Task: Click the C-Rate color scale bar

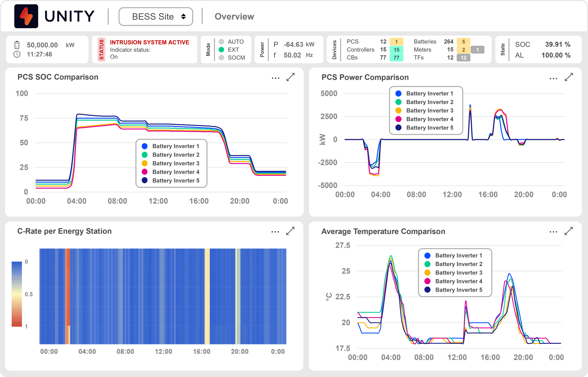Action: pyautogui.click(x=17, y=294)
